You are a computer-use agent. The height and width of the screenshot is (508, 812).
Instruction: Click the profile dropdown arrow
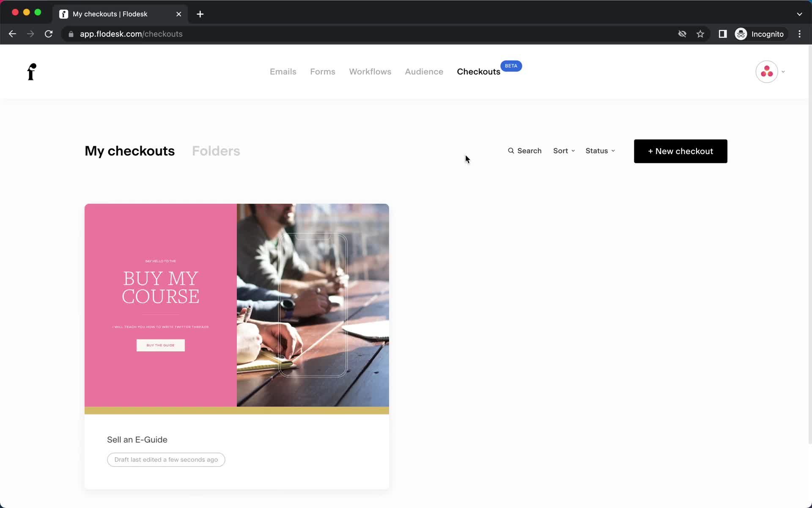tap(783, 72)
